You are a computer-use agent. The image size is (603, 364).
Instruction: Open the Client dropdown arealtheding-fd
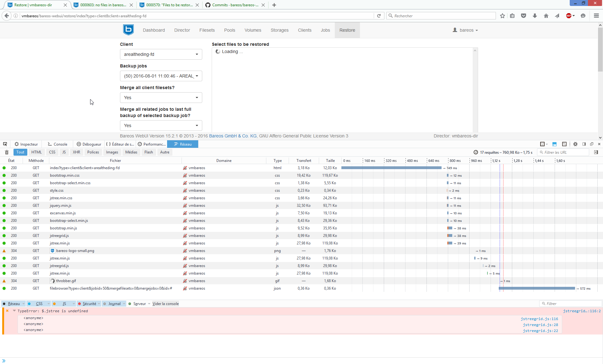tap(161, 54)
